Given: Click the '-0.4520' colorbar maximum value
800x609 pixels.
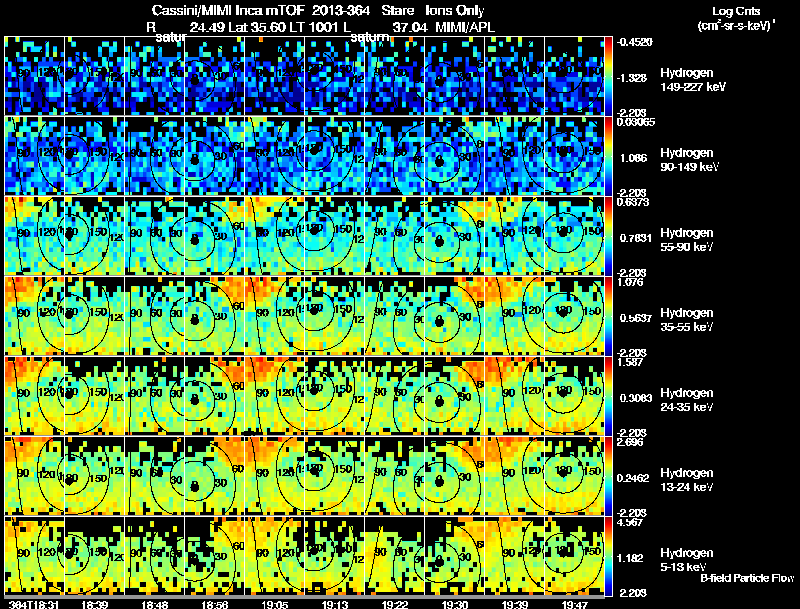Looking at the screenshot, I should tap(634, 42).
